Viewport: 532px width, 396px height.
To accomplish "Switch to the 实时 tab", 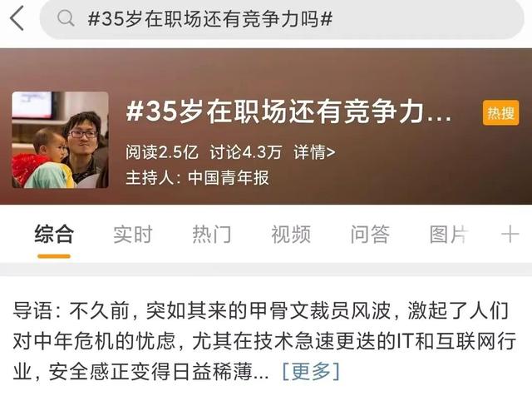I will pyautogui.click(x=133, y=234).
